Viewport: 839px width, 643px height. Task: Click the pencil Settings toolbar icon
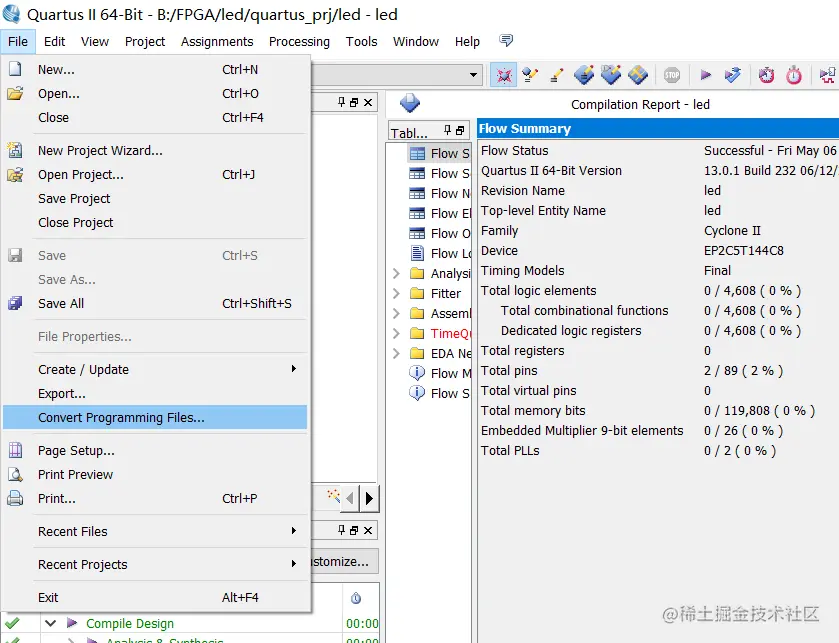[x=557, y=75]
